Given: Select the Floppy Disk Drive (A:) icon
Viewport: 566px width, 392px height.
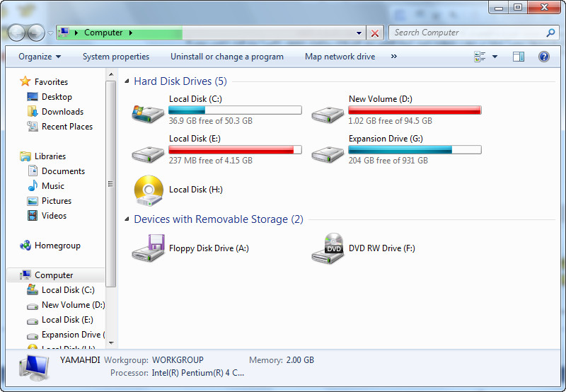Looking at the screenshot, I should point(149,248).
